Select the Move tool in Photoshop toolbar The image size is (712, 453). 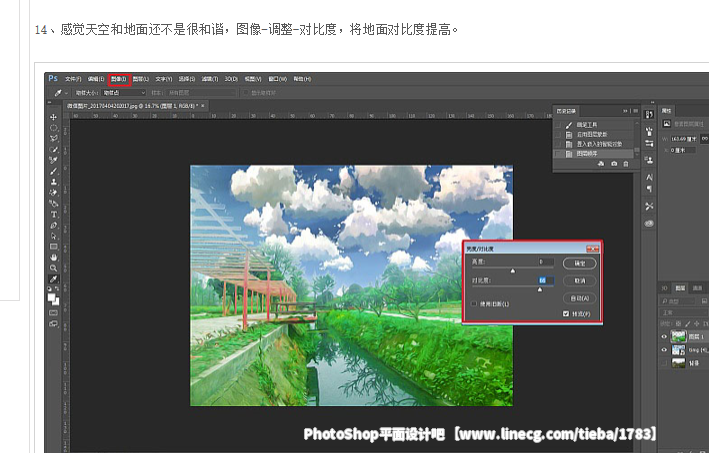pyautogui.click(x=54, y=117)
